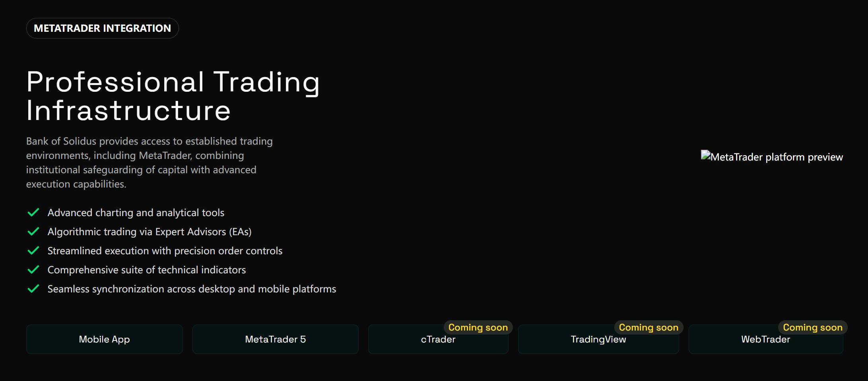Click text 'Comprehensive suite of technical indicators'
Viewport: 868px width, 381px height.
point(147,270)
